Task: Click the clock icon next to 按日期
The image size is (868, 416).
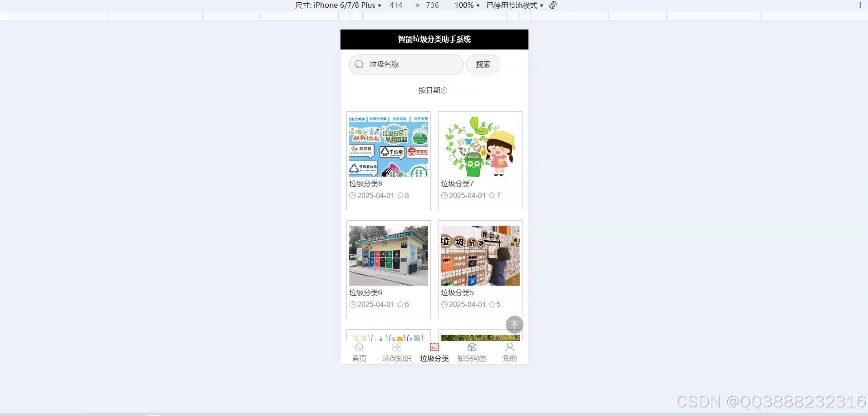Action: point(444,90)
